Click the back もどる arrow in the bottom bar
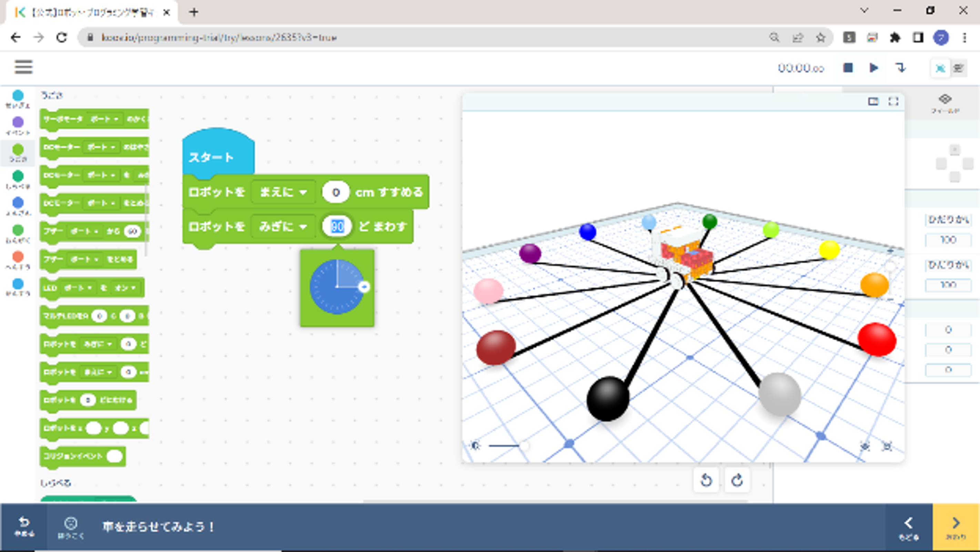This screenshot has height=552, width=980. click(909, 527)
